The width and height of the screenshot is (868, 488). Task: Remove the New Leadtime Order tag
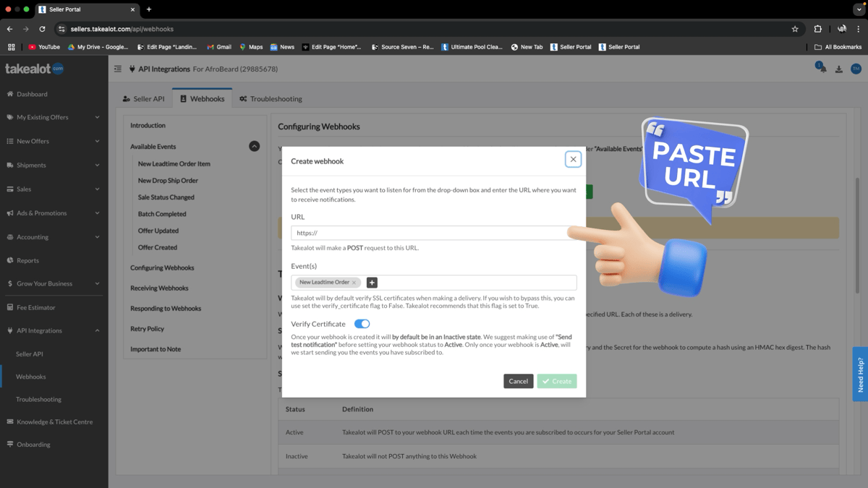[354, 283]
